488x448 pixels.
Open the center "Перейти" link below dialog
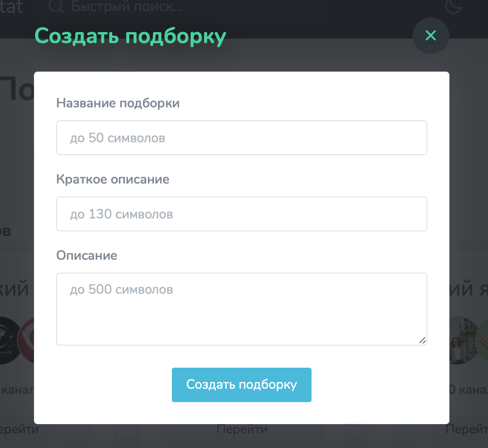tap(242, 429)
